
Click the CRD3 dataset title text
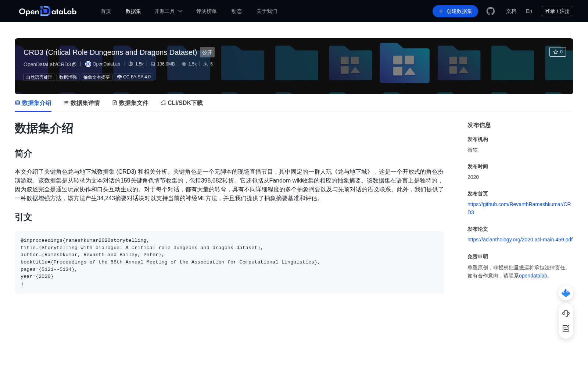[110, 52]
